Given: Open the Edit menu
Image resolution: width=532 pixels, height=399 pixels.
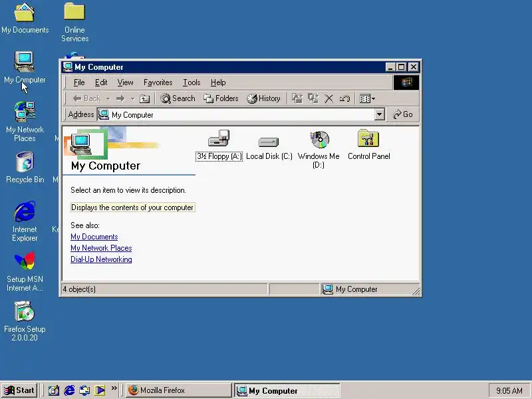Looking at the screenshot, I should pyautogui.click(x=101, y=82).
